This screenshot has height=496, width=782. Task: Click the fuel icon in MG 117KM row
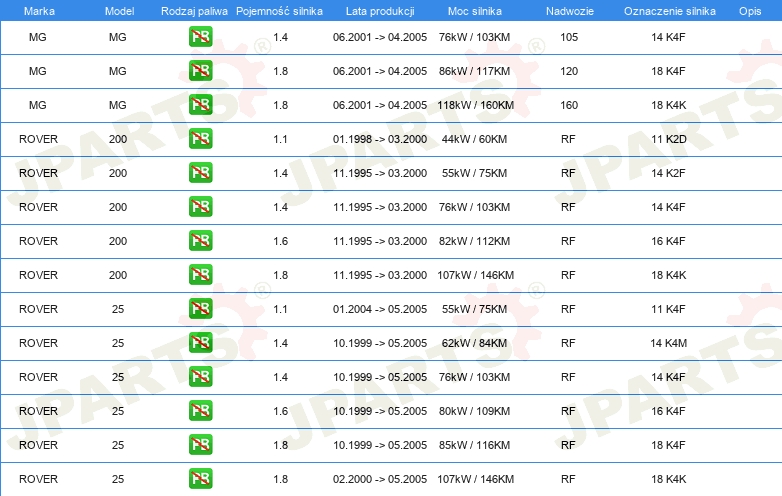coord(200,71)
